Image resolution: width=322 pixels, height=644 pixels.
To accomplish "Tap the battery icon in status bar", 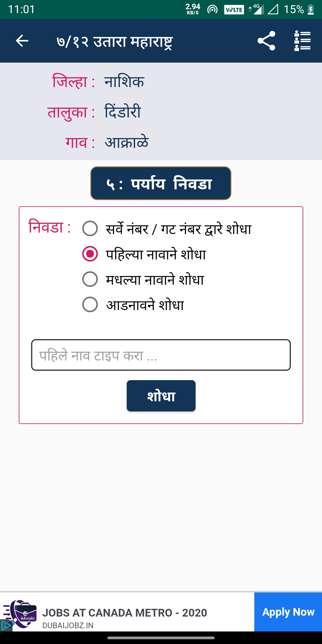I will point(311,10).
